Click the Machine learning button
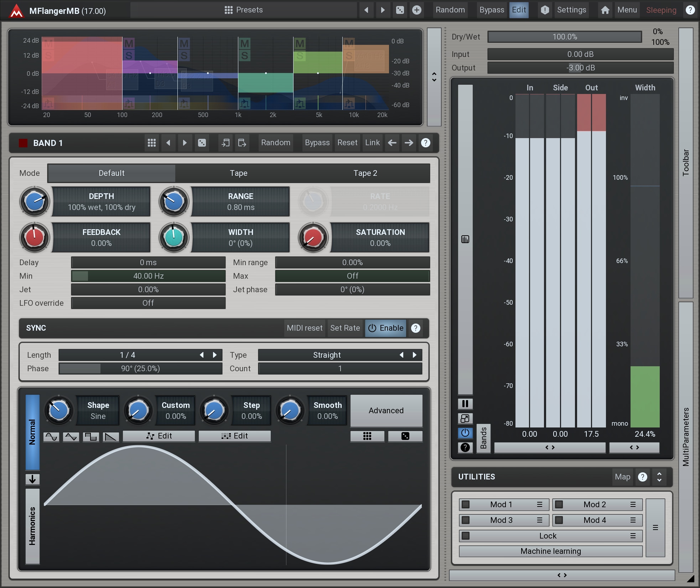 click(550, 551)
